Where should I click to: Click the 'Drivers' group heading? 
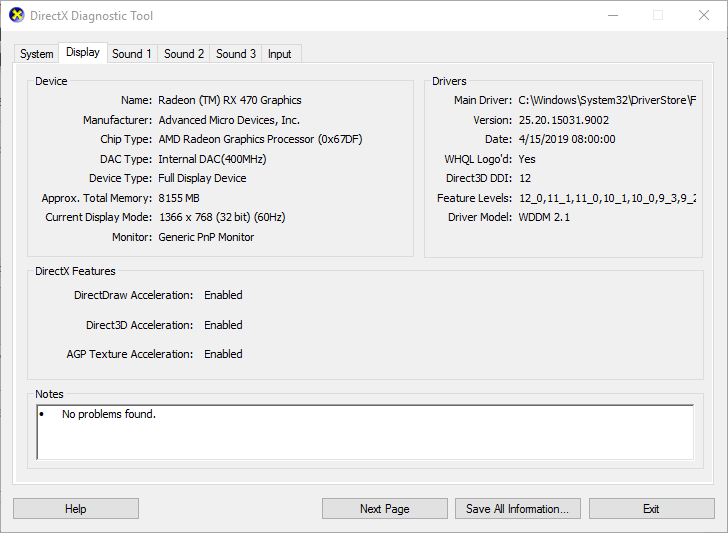449,81
